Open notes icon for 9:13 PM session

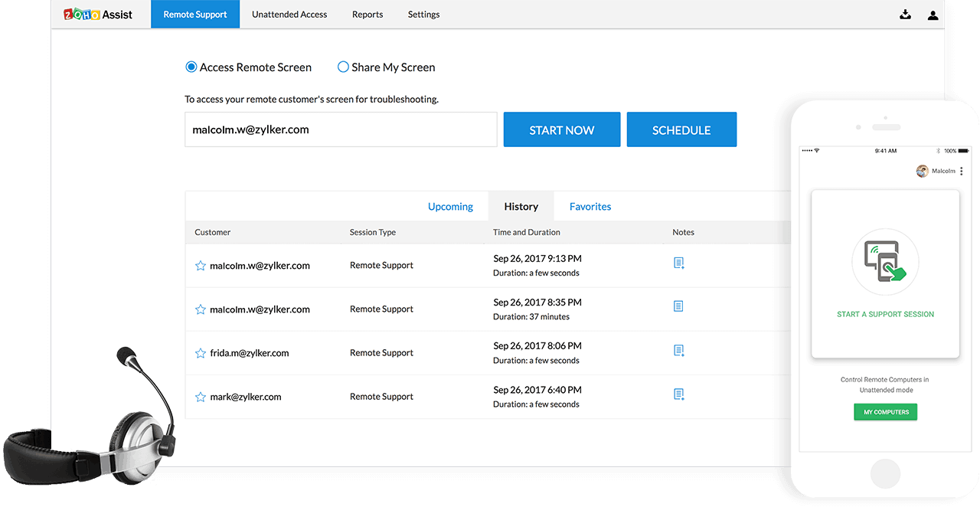tap(678, 263)
